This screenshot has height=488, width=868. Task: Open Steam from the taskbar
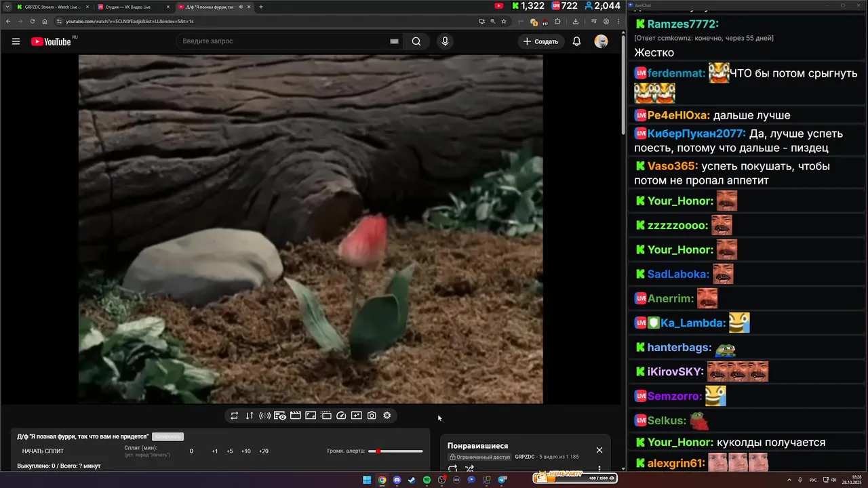coord(412,480)
